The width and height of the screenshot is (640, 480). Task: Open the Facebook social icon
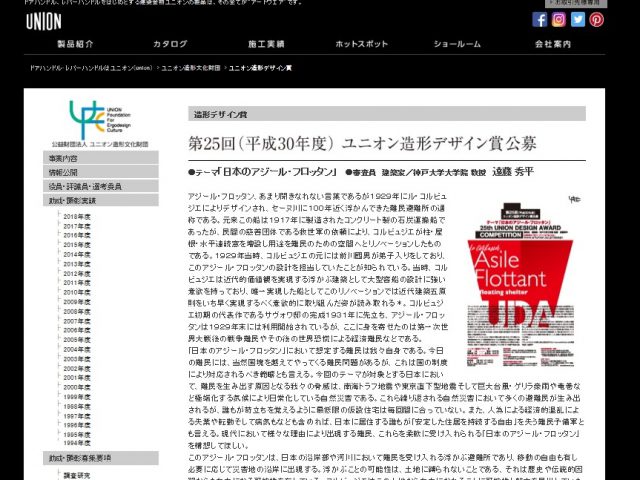tap(540, 20)
